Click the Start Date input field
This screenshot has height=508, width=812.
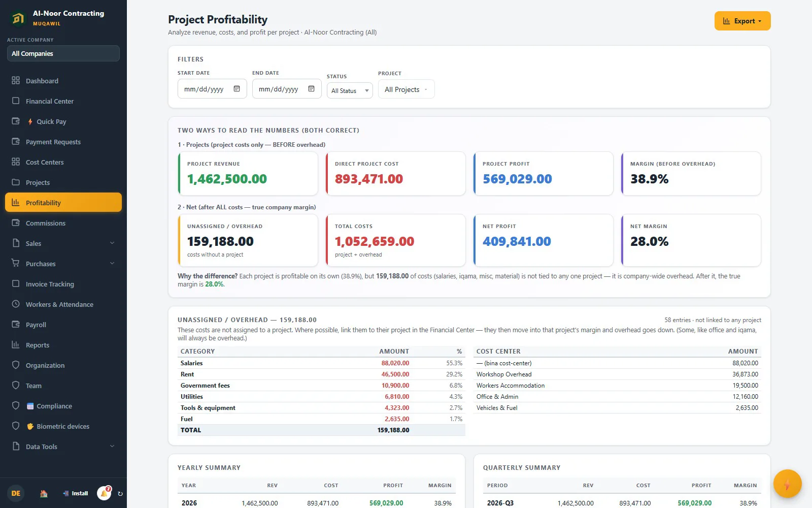[212, 89]
